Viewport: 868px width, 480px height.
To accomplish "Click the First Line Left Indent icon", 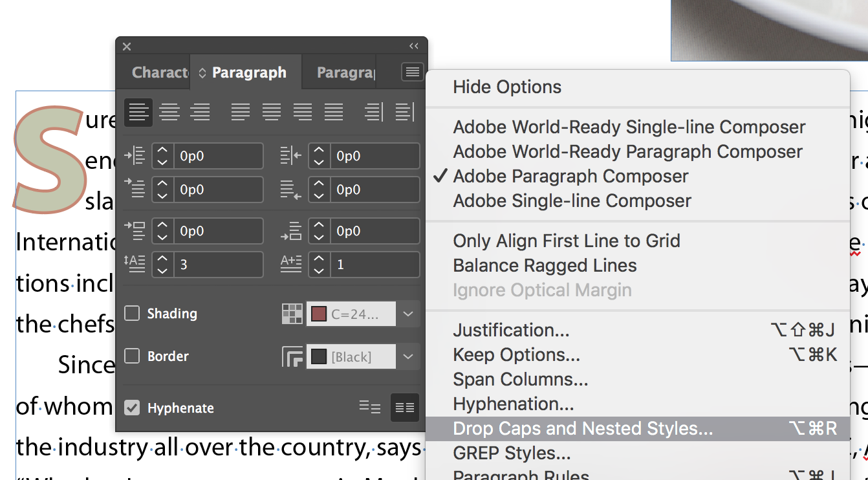I will 135,190.
